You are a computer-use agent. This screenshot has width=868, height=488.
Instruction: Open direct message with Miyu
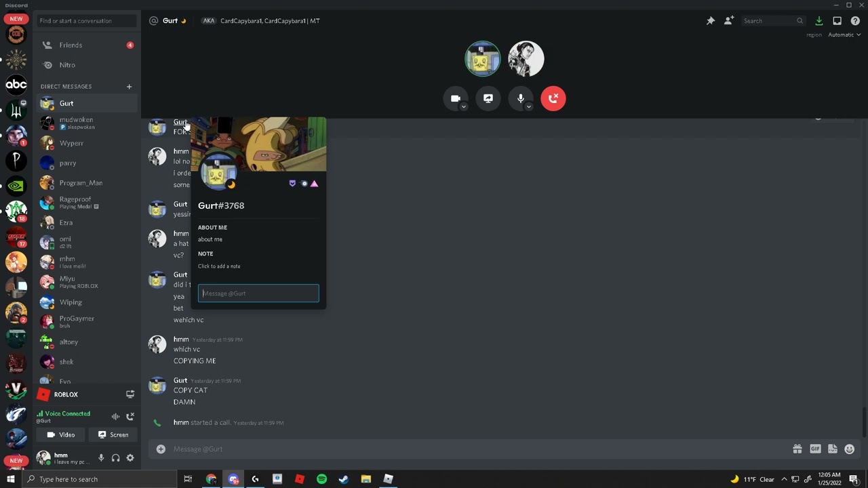pos(87,282)
